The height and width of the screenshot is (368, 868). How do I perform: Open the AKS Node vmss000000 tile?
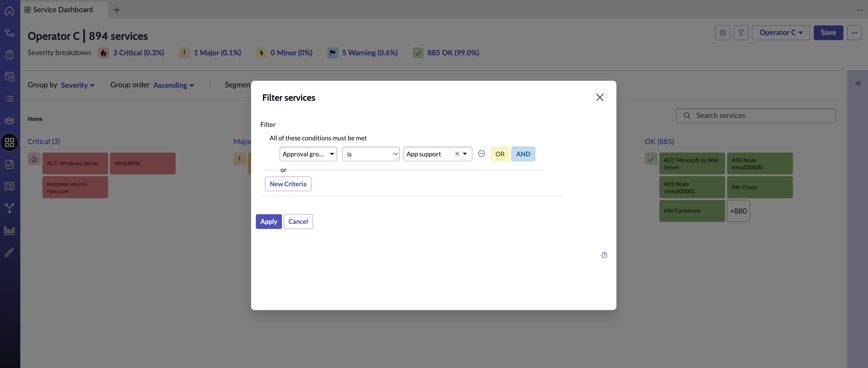coord(759,163)
